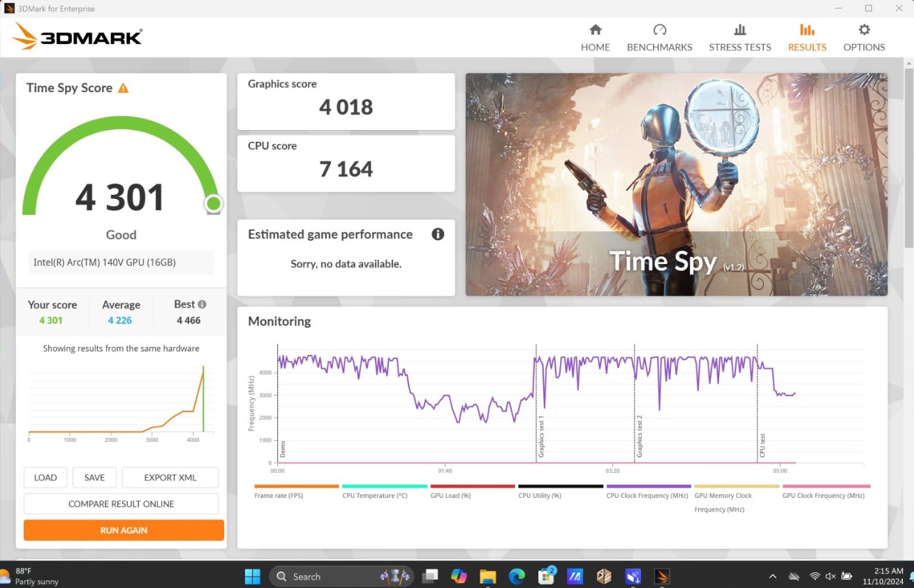Expand hidden icons in the system tray

pos(773,576)
